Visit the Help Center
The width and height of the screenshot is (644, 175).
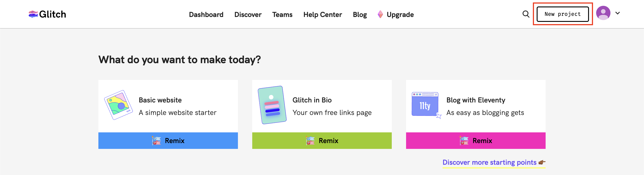[x=322, y=15]
